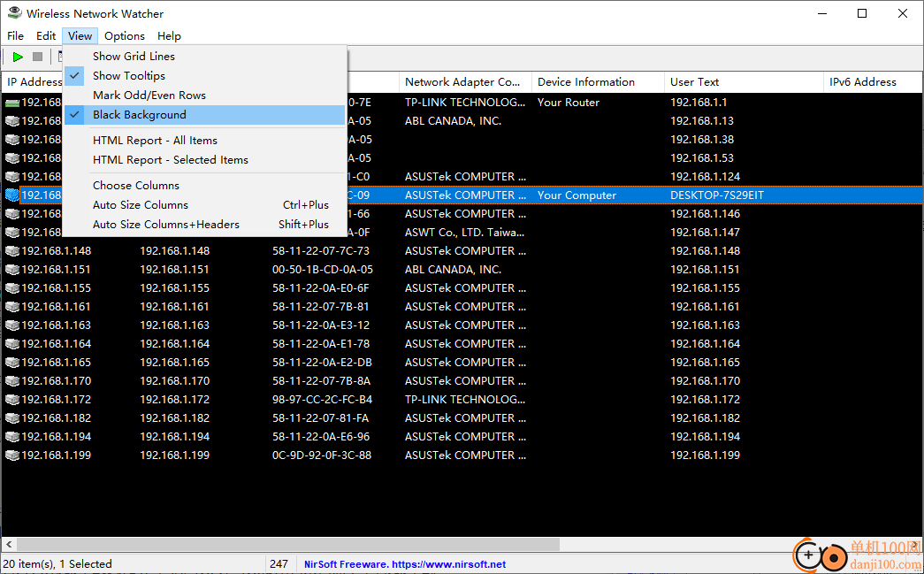Click the device icon on row 192.168.1.165
924x574 pixels.
(x=12, y=363)
